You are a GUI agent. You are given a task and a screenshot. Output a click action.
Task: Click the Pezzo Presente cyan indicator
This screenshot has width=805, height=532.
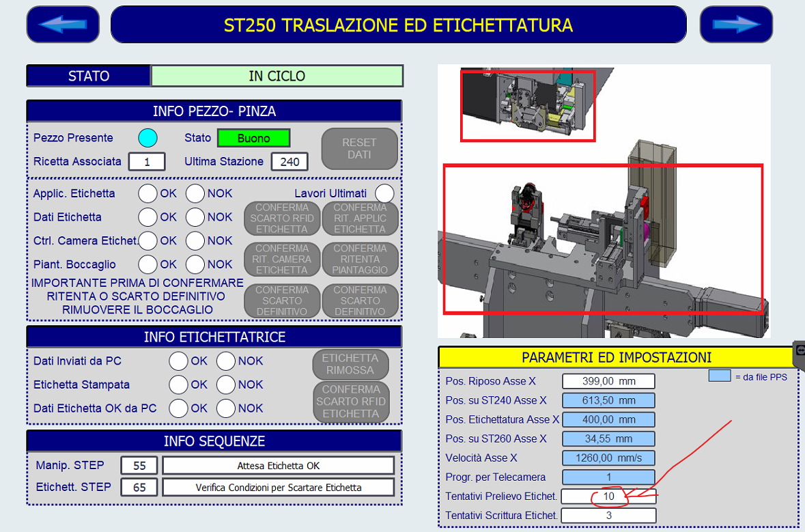pyautogui.click(x=147, y=138)
